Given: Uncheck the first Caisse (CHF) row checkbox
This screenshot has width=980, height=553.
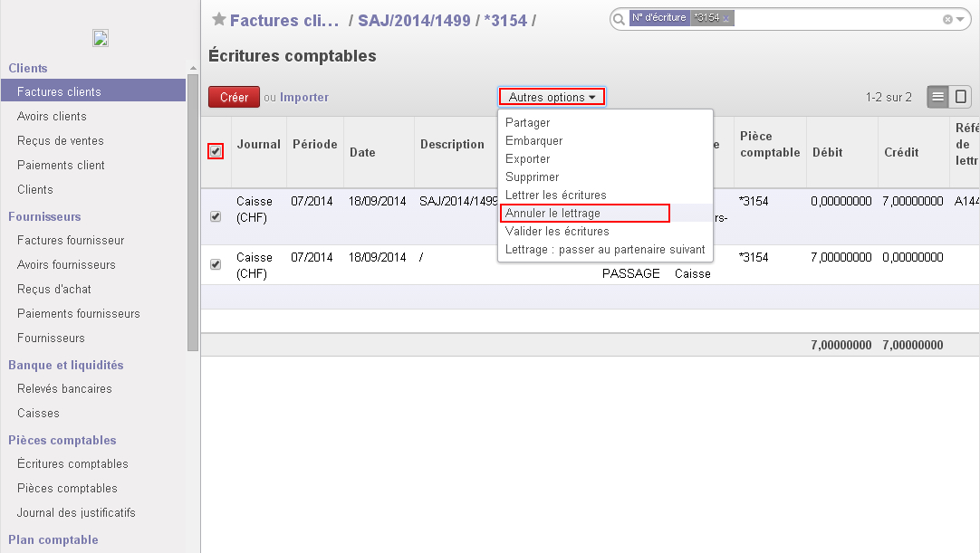Looking at the screenshot, I should click(216, 216).
